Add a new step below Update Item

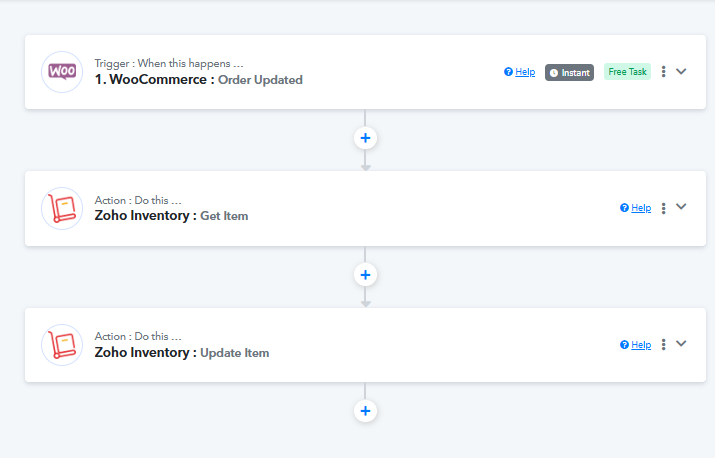click(365, 411)
